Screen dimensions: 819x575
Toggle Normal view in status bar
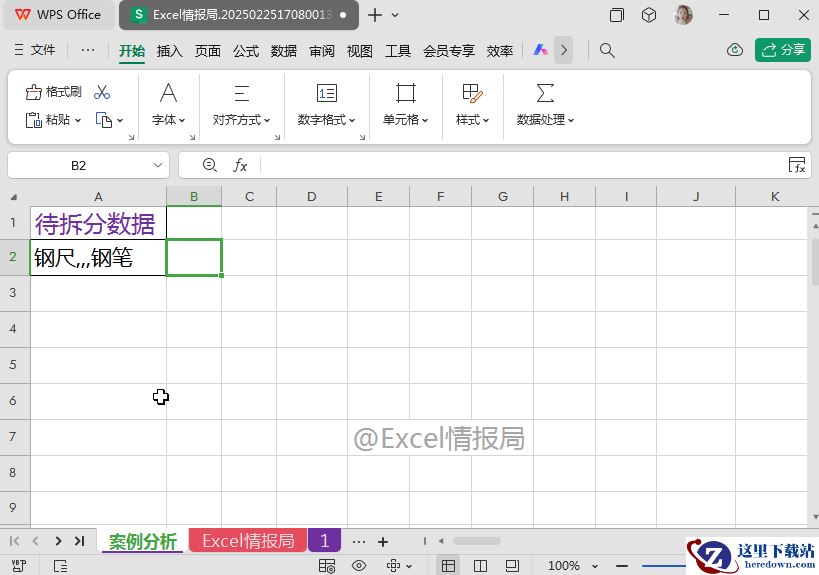coord(448,566)
